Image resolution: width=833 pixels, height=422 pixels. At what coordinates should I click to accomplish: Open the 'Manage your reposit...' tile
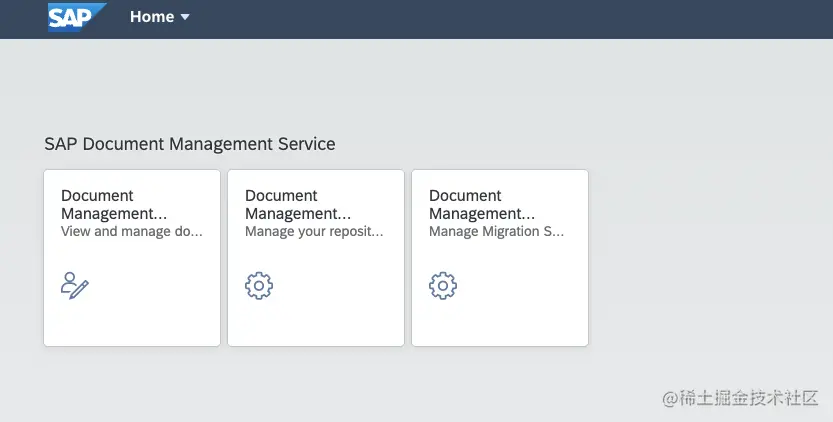point(316,258)
